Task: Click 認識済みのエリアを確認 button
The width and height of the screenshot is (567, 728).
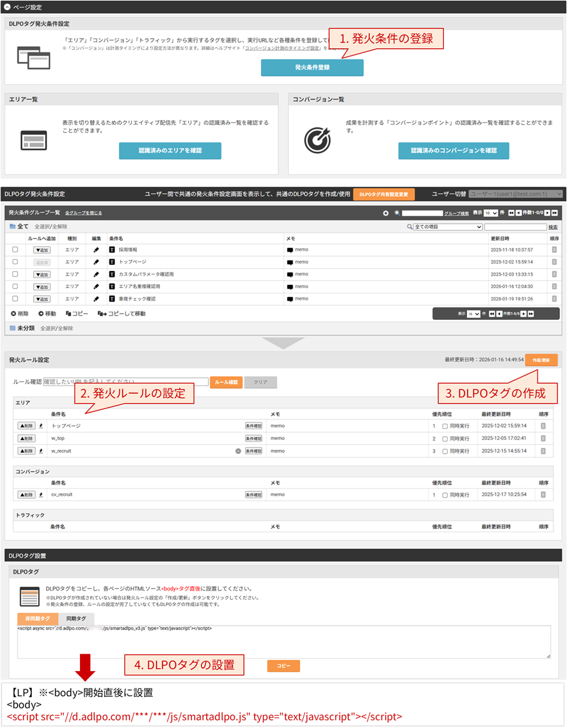Action: (x=170, y=151)
